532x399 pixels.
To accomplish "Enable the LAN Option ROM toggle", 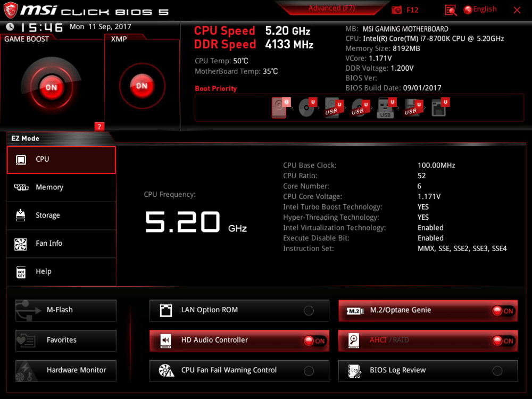I will [309, 311].
